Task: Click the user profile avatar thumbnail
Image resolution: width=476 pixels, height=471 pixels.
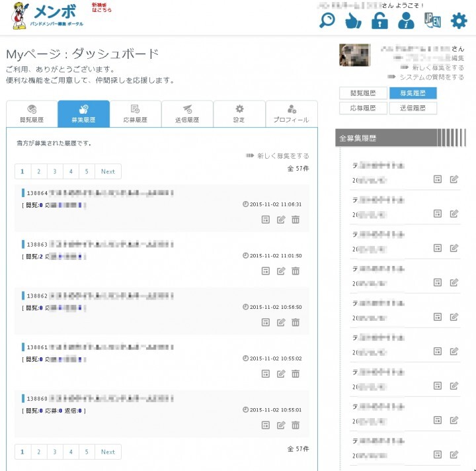Action: tap(355, 55)
